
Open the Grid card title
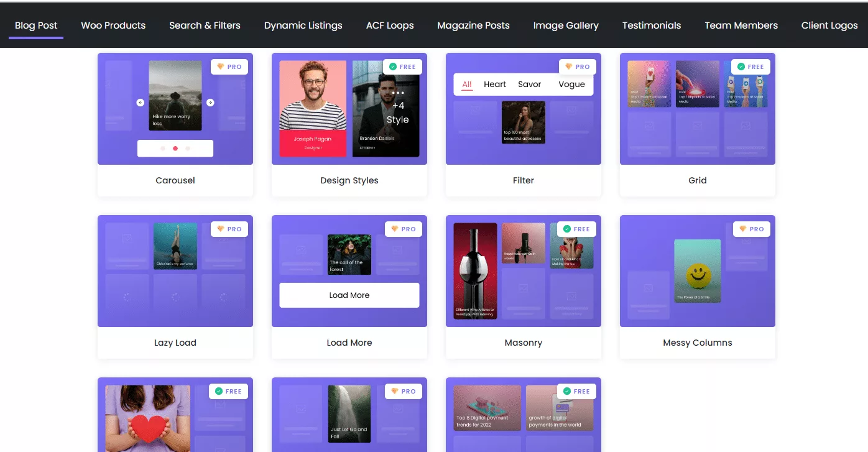pyautogui.click(x=698, y=180)
